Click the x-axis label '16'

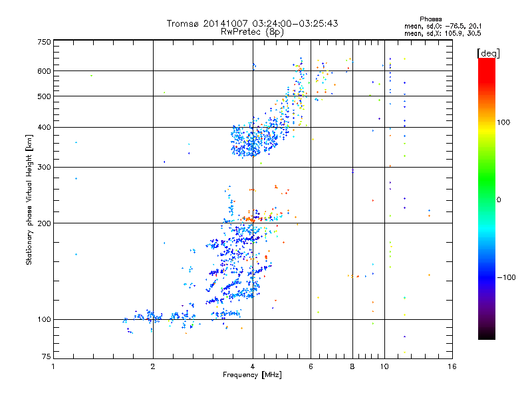(452, 366)
